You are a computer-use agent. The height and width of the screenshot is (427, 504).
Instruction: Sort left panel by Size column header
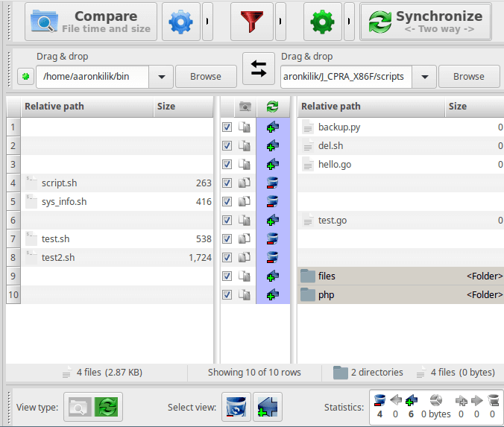tap(182, 107)
